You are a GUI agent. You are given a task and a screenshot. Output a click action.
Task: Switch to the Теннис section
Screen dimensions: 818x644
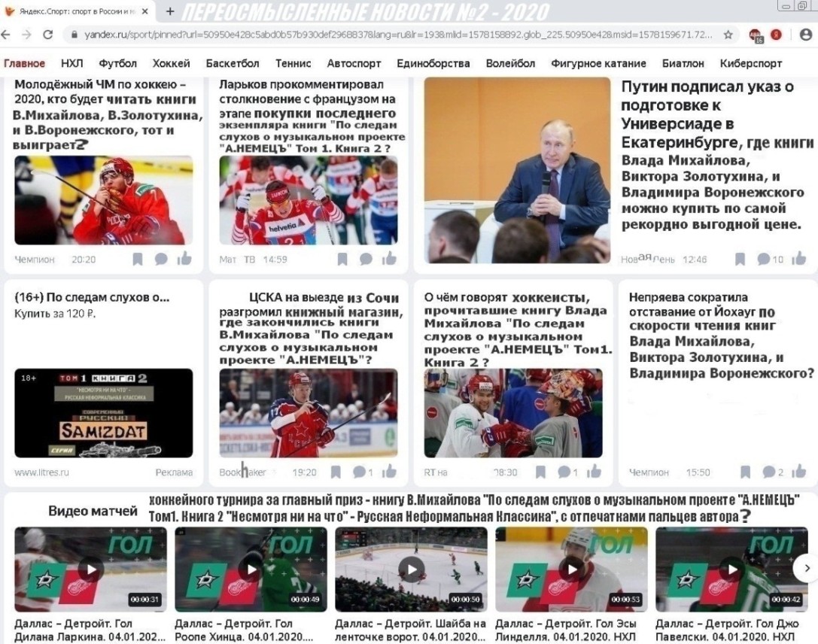click(293, 64)
